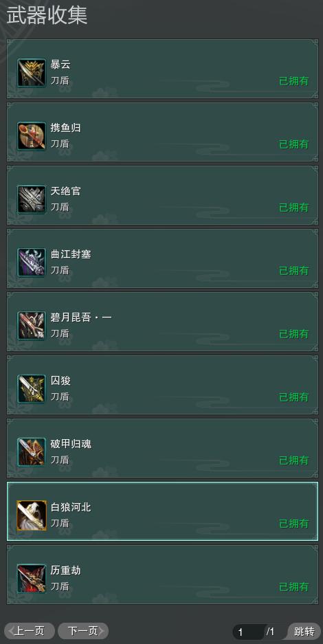
Task: Click 已拥有 status on 囚狻 row
Action: (294, 397)
